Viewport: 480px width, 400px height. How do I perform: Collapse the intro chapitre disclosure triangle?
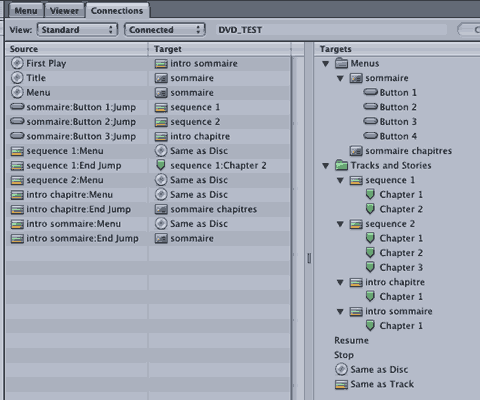pos(340,282)
